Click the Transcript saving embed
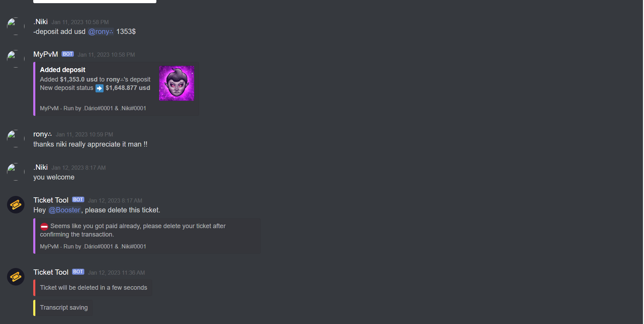Viewport: 644px width, 324px height. [x=63, y=308]
